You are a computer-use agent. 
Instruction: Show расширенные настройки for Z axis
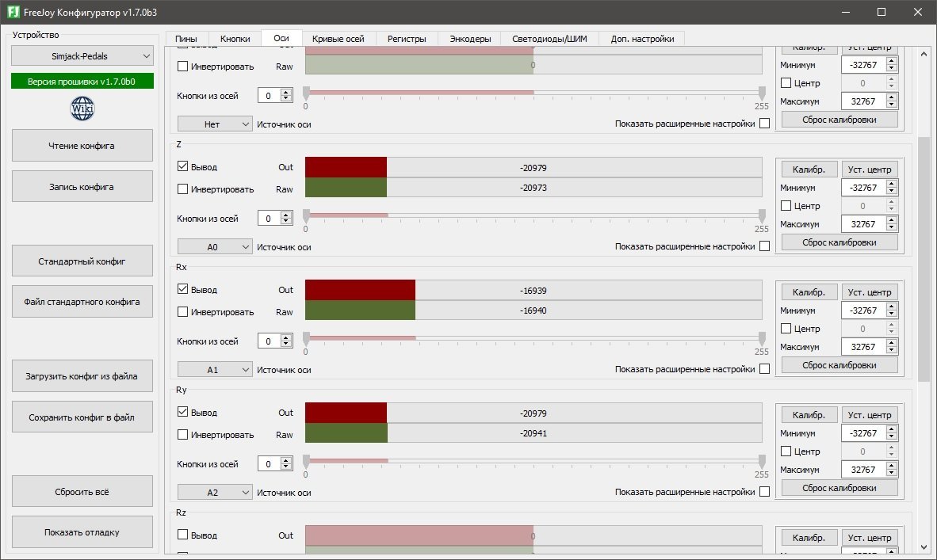click(x=764, y=246)
